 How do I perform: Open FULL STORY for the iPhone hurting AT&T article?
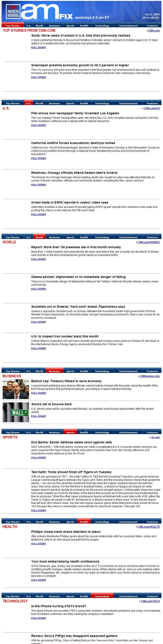[x=39, y=618]
